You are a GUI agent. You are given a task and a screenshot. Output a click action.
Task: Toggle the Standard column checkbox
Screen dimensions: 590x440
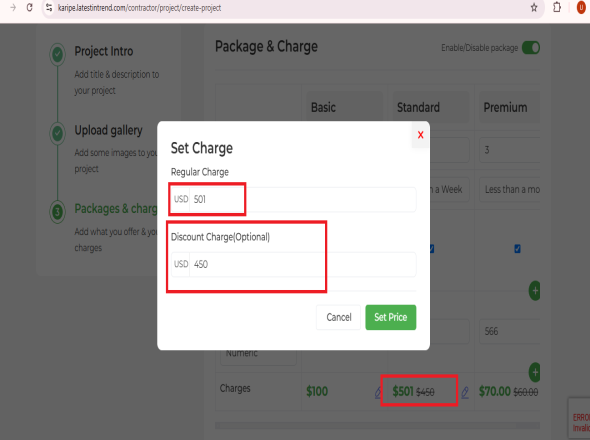tap(432, 249)
